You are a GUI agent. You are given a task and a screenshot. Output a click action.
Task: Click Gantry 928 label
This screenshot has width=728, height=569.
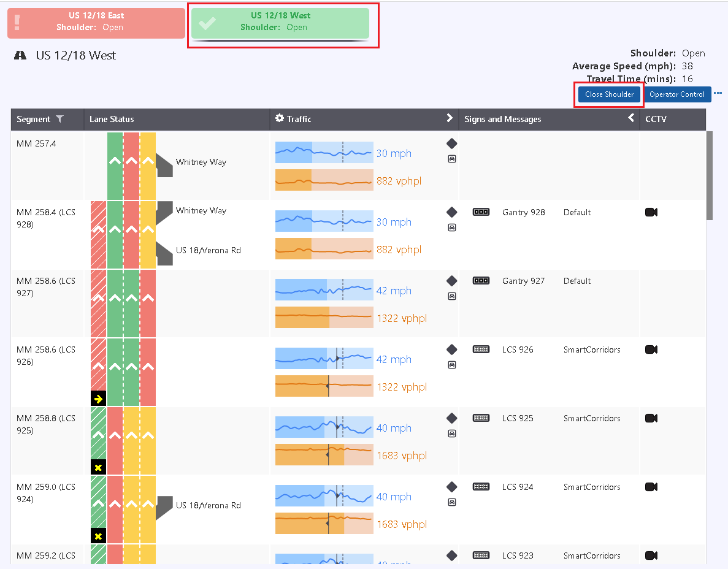[x=523, y=213]
